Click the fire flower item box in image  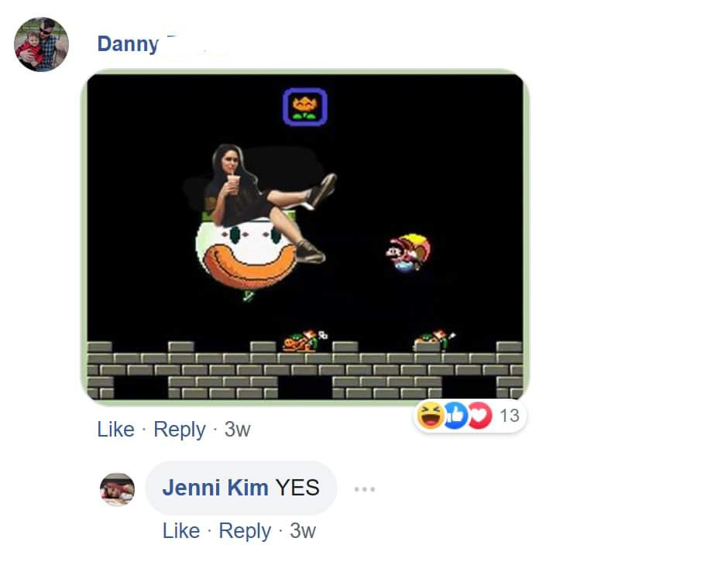point(305,107)
